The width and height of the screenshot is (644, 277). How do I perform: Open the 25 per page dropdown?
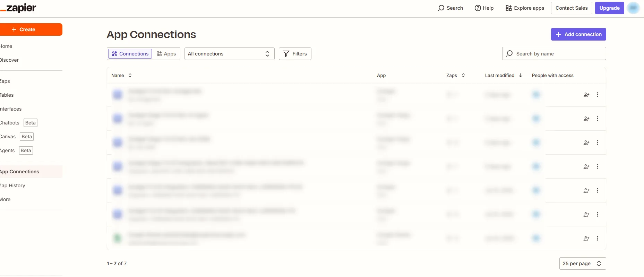(582, 263)
